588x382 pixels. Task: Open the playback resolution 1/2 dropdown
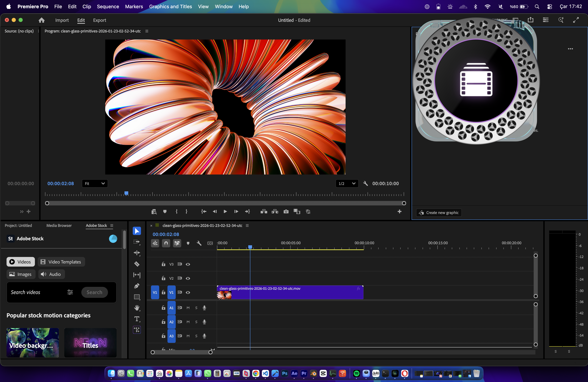347,183
